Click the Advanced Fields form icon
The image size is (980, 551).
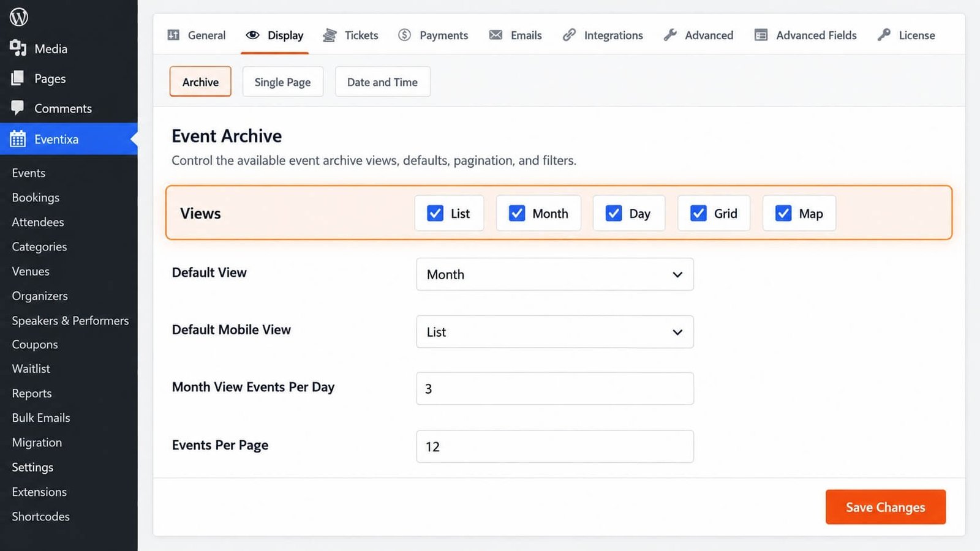761,35
